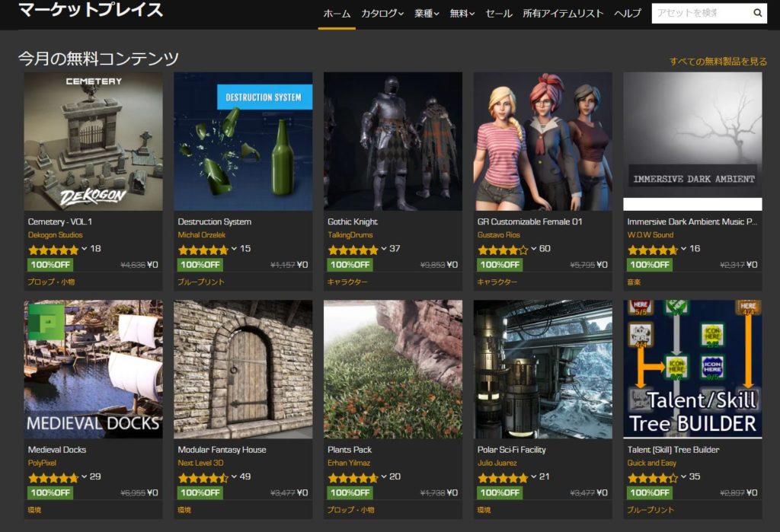
Task: Open the セール menu item
Action: (x=498, y=14)
